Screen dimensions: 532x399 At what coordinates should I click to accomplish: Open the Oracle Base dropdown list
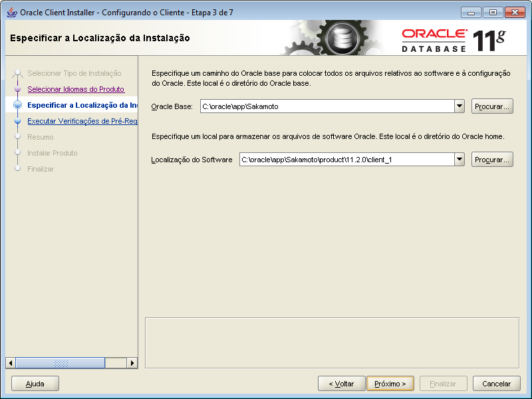459,105
